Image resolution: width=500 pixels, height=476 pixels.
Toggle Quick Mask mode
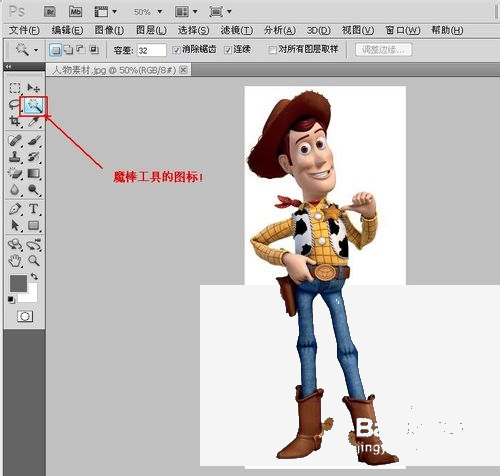click(x=25, y=316)
